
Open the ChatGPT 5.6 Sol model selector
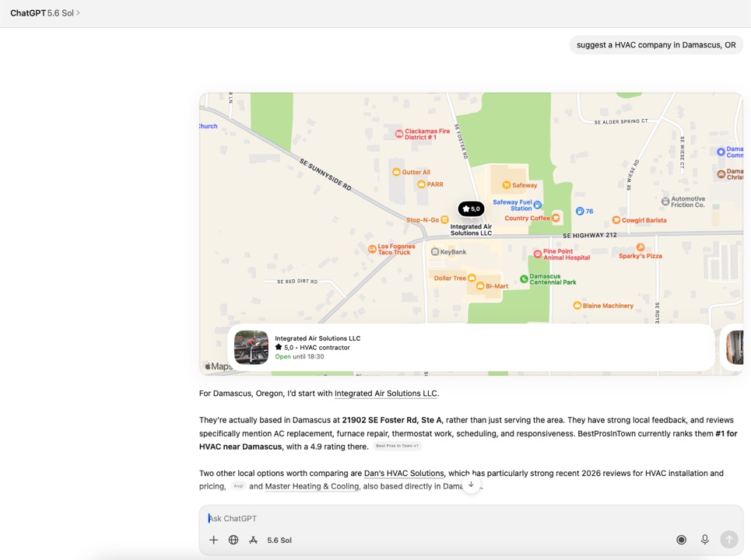tap(45, 13)
